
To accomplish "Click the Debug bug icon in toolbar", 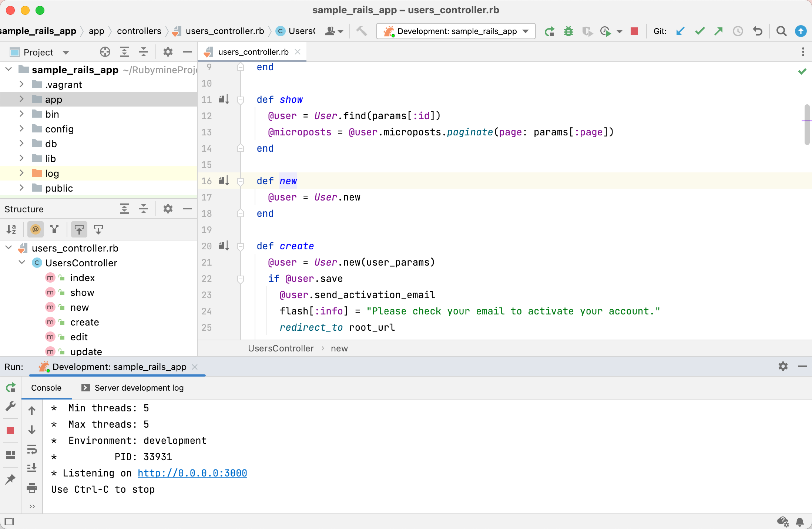I will [x=568, y=31].
